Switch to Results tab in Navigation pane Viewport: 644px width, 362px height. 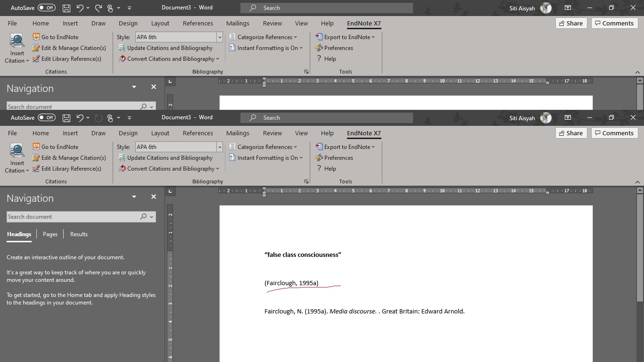click(79, 234)
